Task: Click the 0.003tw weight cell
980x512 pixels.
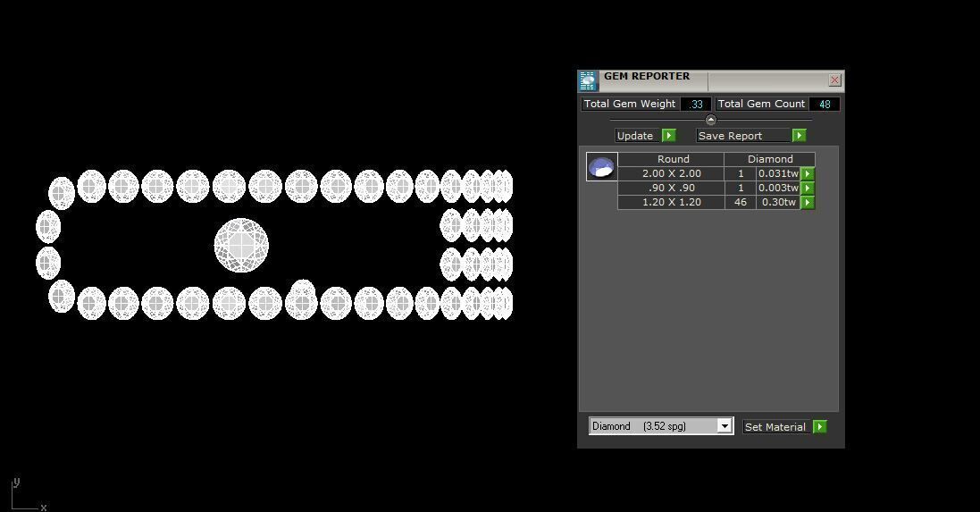Action: (778, 189)
